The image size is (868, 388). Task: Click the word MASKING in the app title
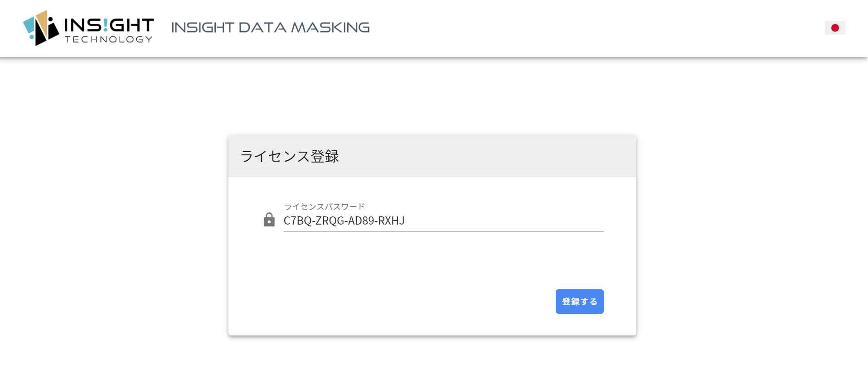pos(330,28)
